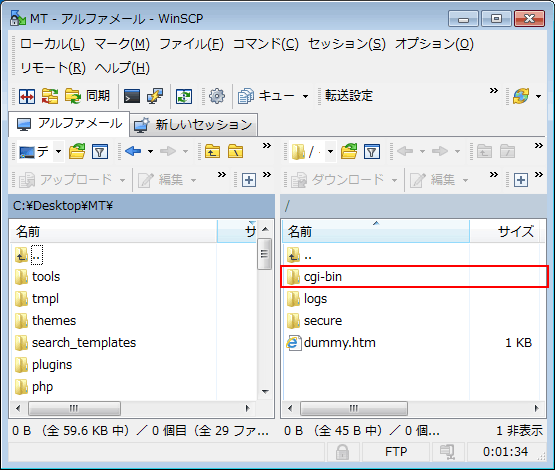
Task: Click remote panel plus select icon
Action: pyautogui.click(x=521, y=180)
